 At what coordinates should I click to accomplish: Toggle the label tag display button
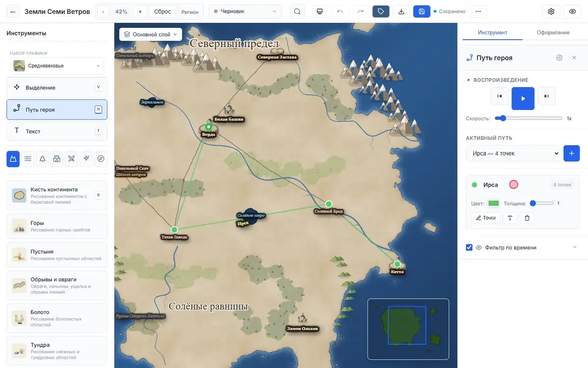click(x=381, y=11)
